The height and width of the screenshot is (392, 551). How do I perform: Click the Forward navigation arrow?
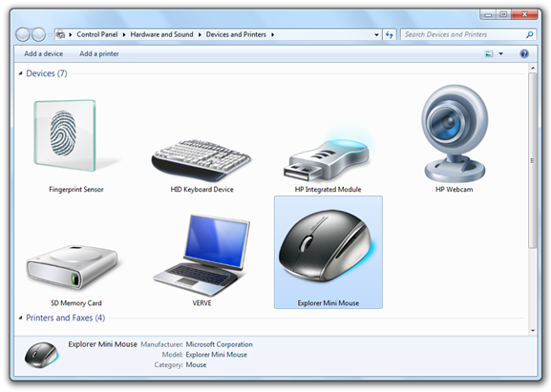(x=38, y=34)
